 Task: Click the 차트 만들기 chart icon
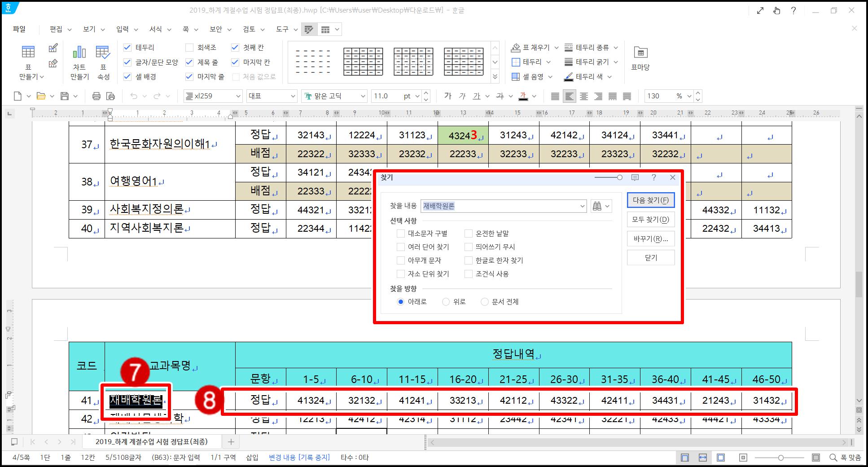pyautogui.click(x=79, y=52)
